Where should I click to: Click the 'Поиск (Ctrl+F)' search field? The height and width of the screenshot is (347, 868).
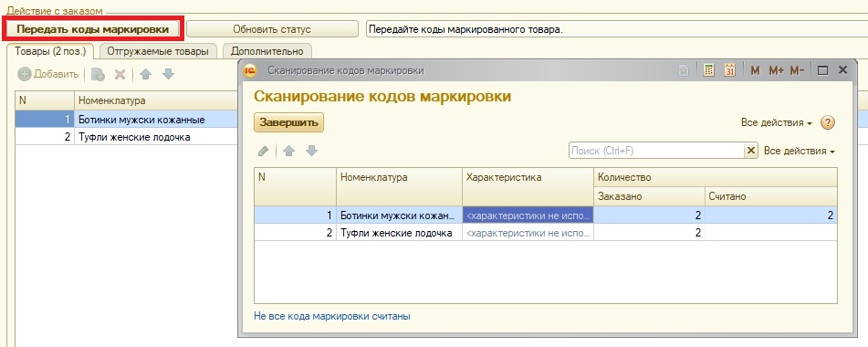(656, 151)
